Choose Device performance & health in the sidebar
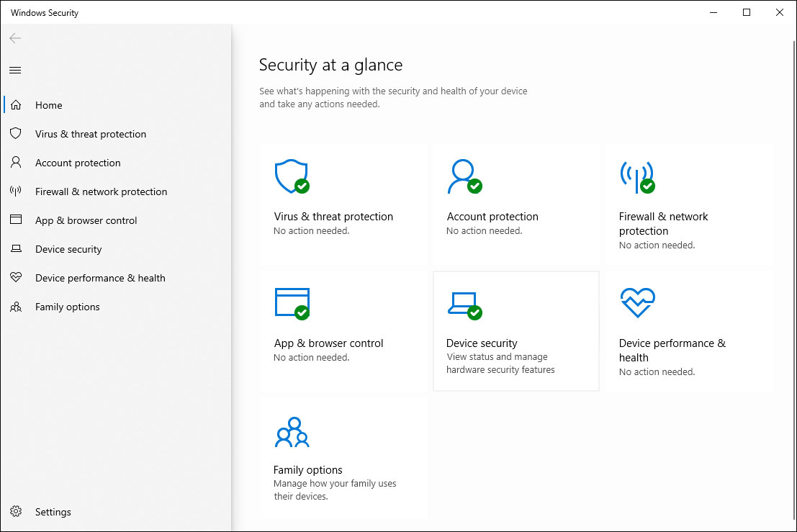 [x=100, y=278]
